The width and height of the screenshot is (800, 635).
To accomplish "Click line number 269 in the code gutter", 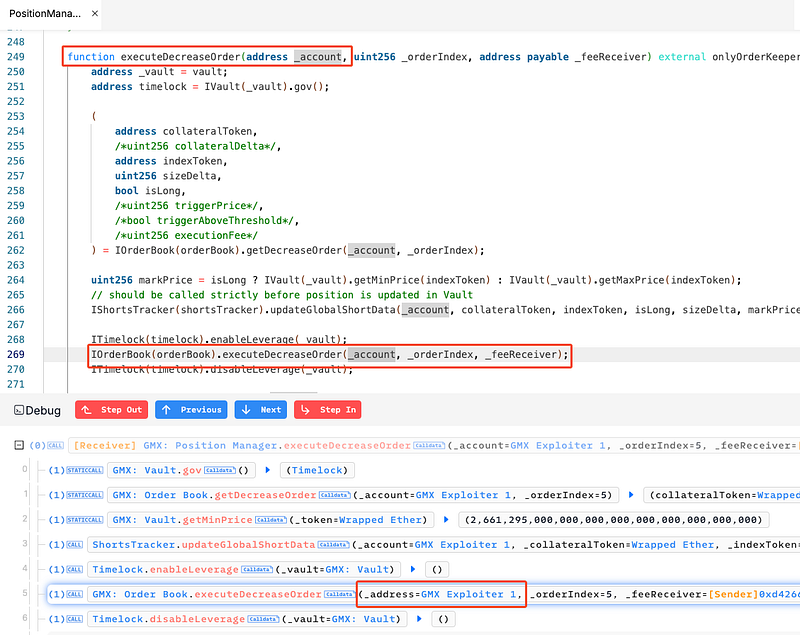I will coord(15,354).
